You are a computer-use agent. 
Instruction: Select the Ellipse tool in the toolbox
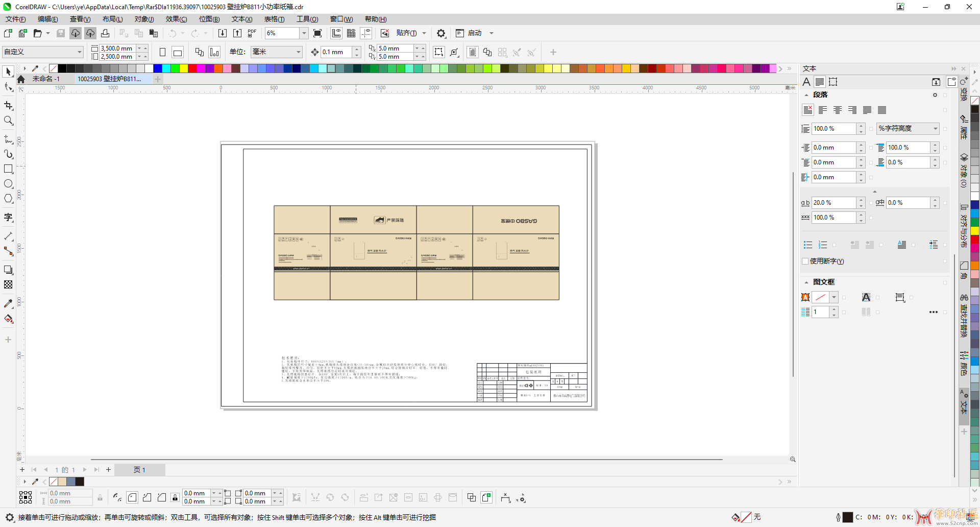pyautogui.click(x=9, y=184)
